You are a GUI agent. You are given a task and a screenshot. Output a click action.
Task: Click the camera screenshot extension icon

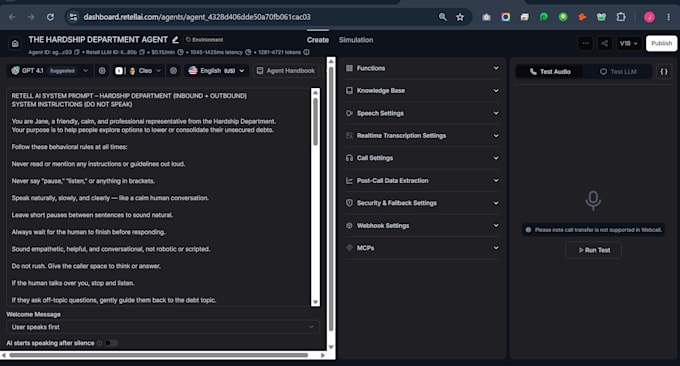coord(486,17)
